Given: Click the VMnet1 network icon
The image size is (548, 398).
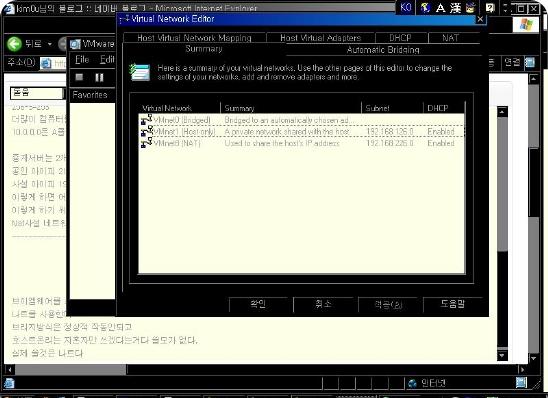Looking at the screenshot, I should coord(146,131).
